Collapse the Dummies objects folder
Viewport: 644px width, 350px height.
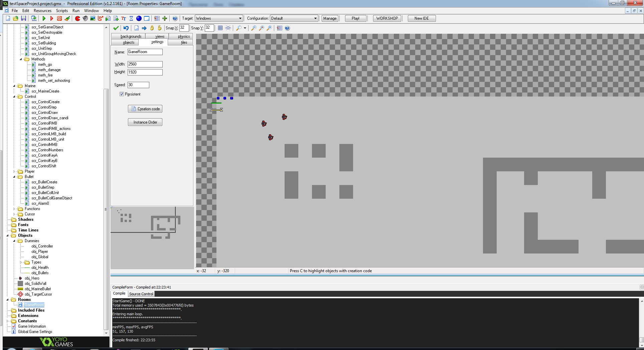click(14, 241)
